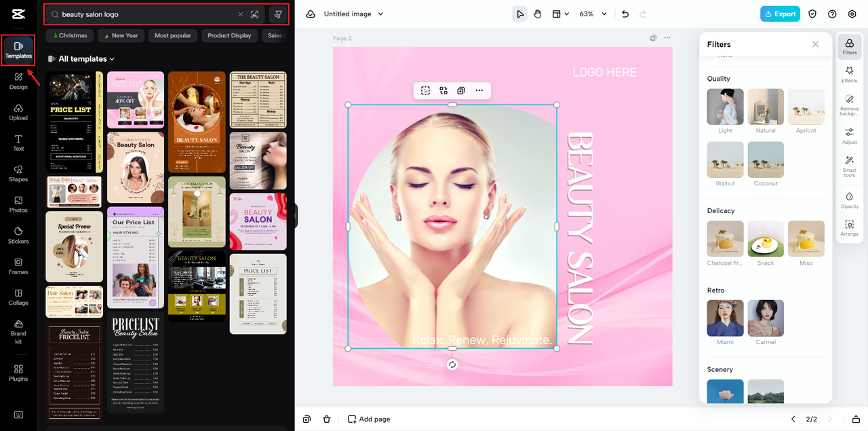Open the Adjust tool

(x=849, y=136)
